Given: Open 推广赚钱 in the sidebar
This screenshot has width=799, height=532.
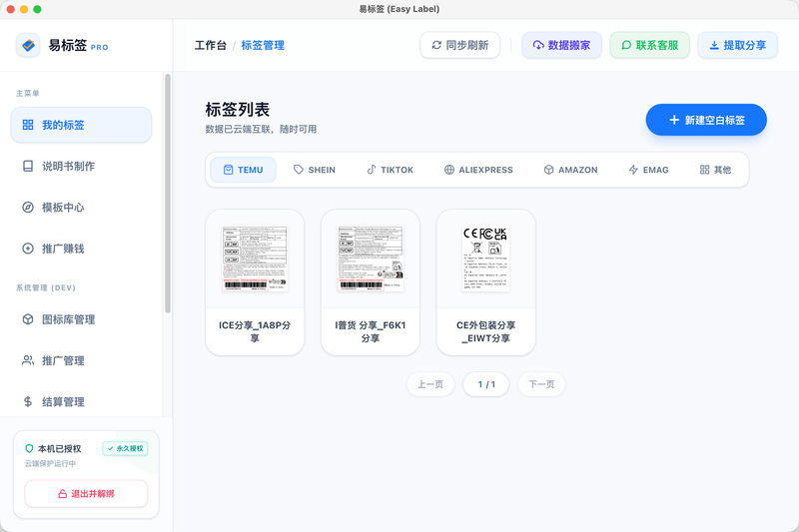Looking at the screenshot, I should [x=81, y=249].
